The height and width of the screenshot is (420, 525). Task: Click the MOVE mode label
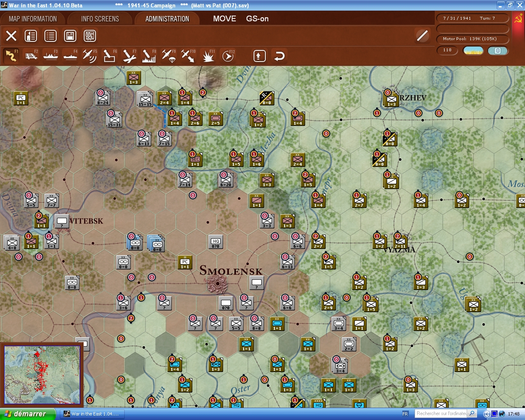point(224,19)
